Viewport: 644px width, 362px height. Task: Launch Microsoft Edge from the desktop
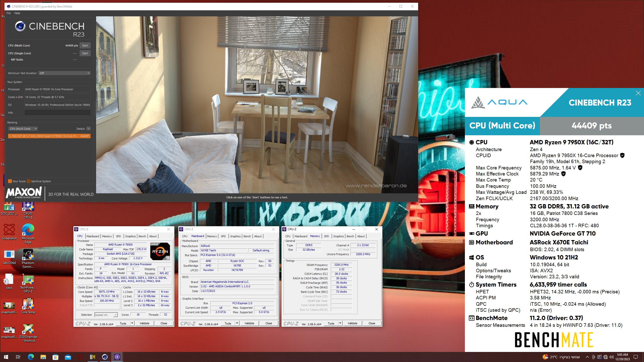[x=28, y=234]
